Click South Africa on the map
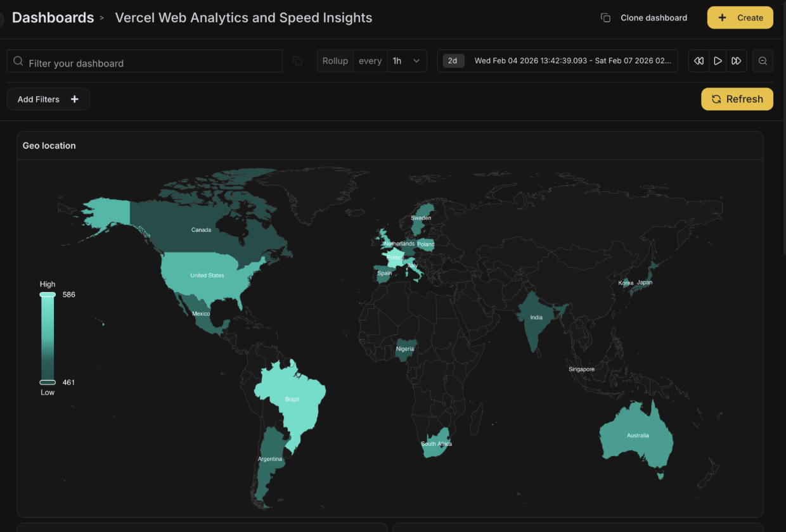Viewport: 786px width, 532px height. coord(436,443)
